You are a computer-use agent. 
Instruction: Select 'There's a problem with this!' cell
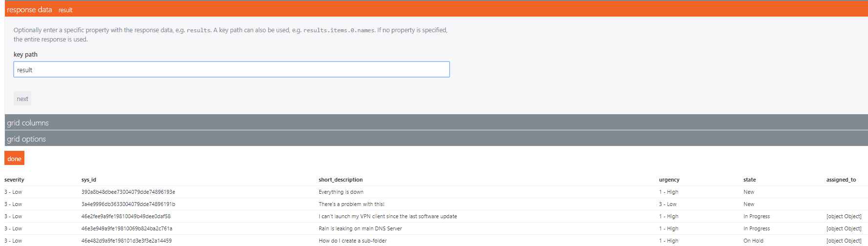(351, 204)
